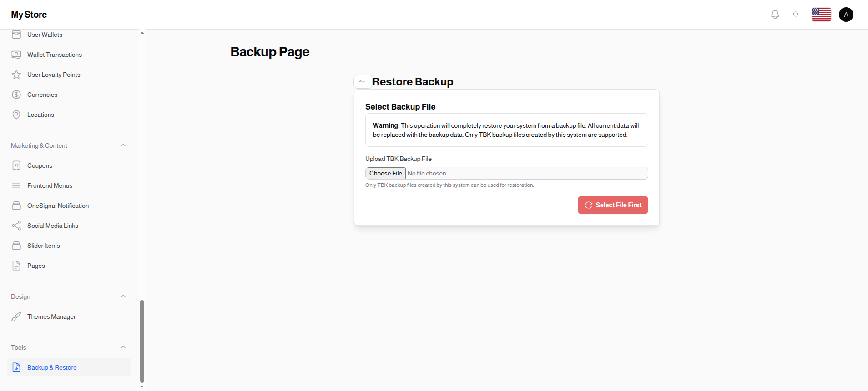The width and height of the screenshot is (868, 391).
Task: Click the User Loyalty Points star icon
Action: [x=16, y=75]
